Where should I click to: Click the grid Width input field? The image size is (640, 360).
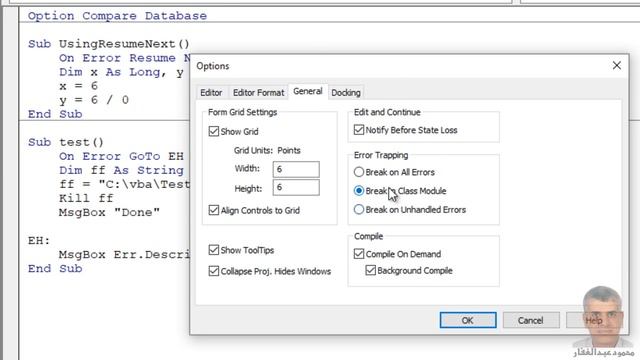296,169
